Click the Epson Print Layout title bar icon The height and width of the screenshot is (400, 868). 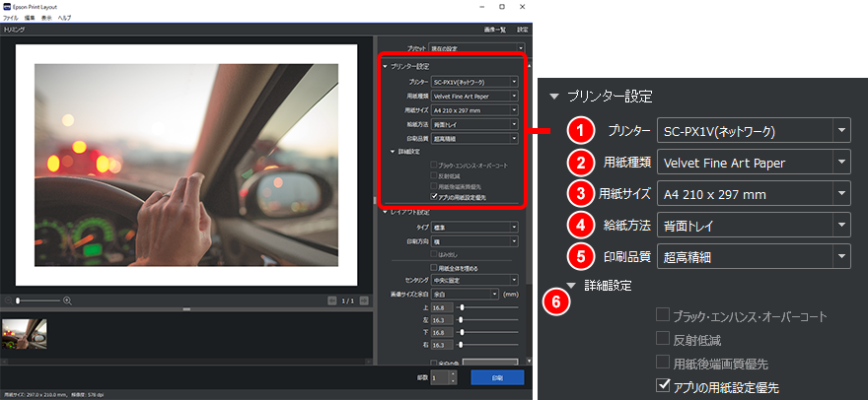7,6
